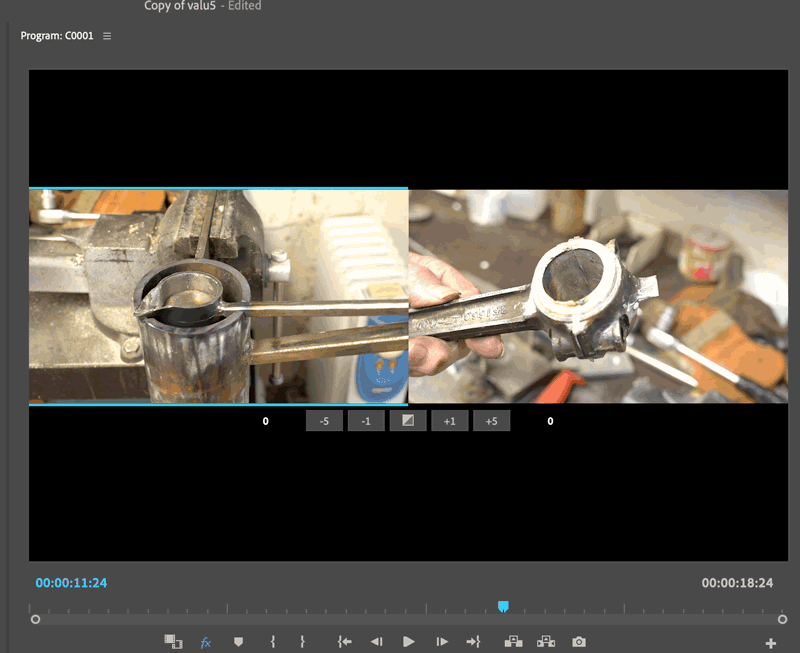
Task: Step forward one frame
Action: coord(440,642)
